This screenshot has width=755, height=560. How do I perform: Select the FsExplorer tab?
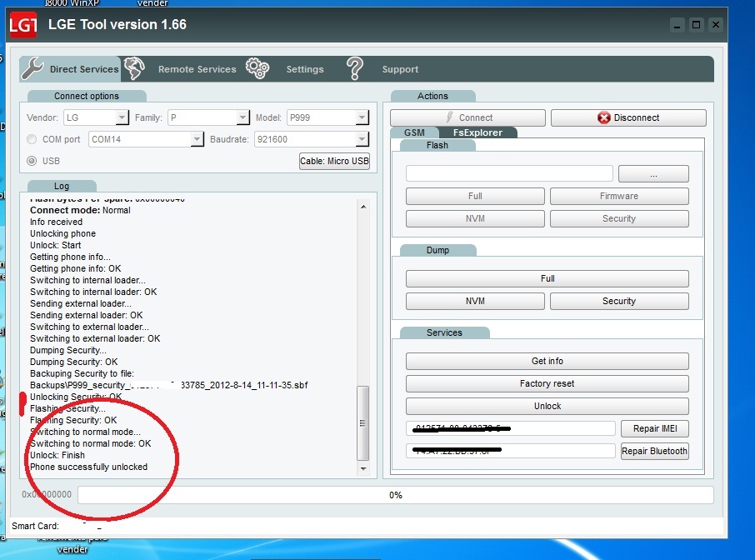[477, 132]
